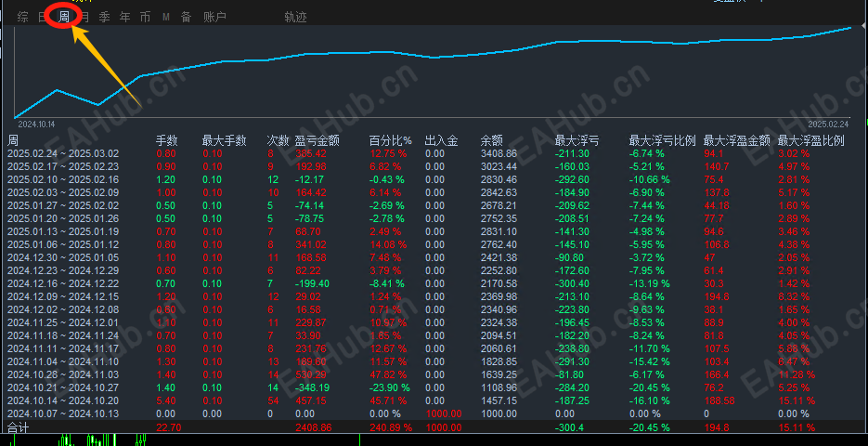This screenshot has width=868, height=446.
Task: Select row 2025.02.17 ~ 2025.02.23
Action: pos(434,166)
